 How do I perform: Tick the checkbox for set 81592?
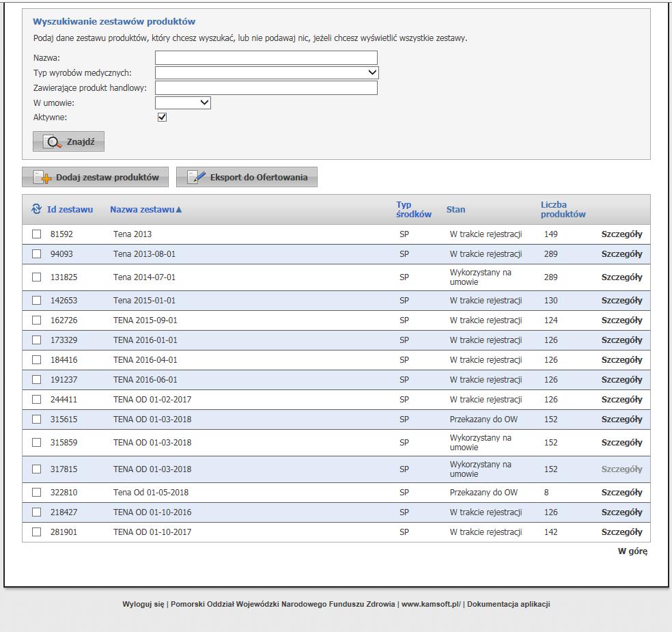click(x=37, y=234)
